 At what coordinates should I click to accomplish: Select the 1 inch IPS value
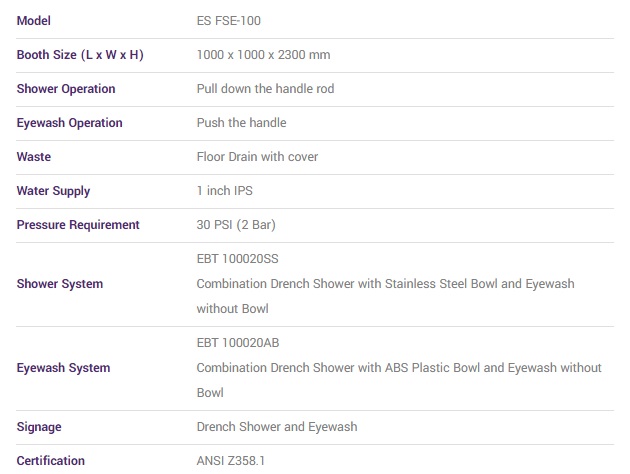tap(225, 190)
